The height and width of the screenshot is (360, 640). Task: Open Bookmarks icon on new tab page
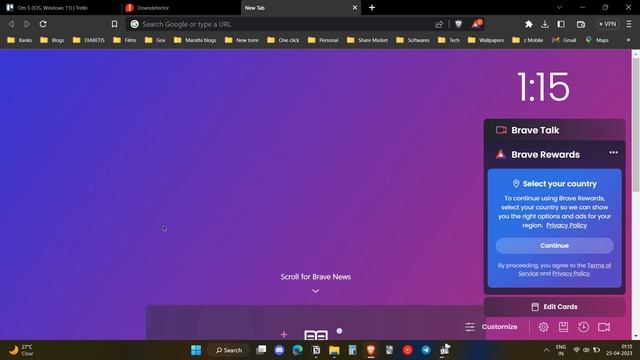(563, 327)
